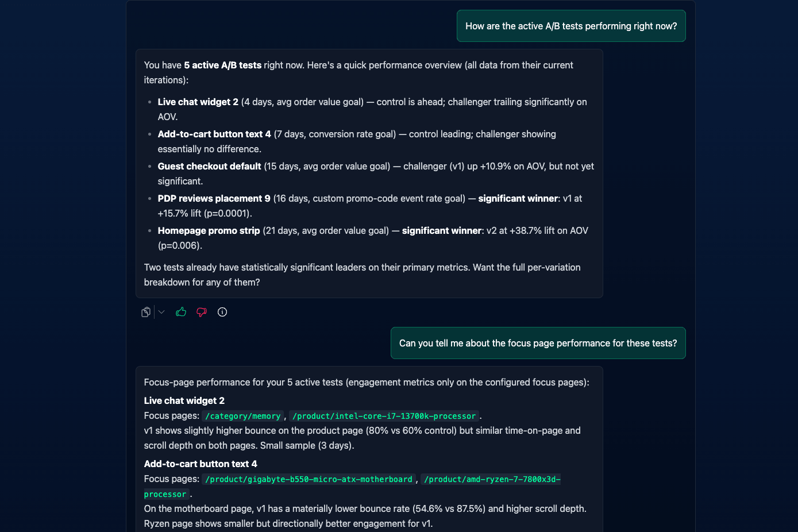
Task: Give the response a thumbs up
Action: [181, 312]
